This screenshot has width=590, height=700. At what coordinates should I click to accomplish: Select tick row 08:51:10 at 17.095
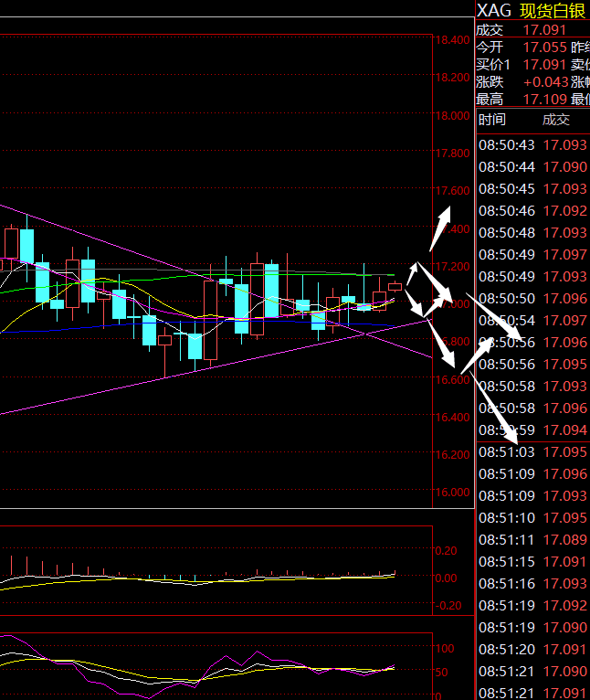(x=532, y=518)
